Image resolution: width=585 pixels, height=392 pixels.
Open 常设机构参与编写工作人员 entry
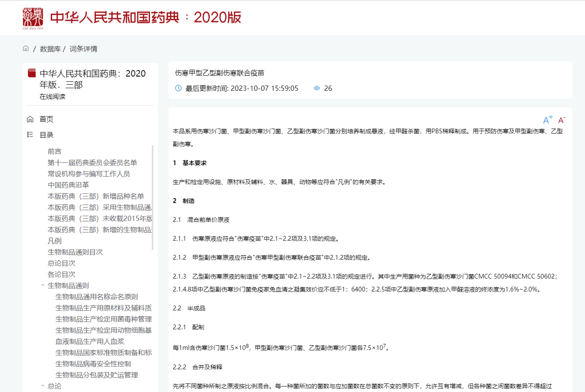(89, 174)
